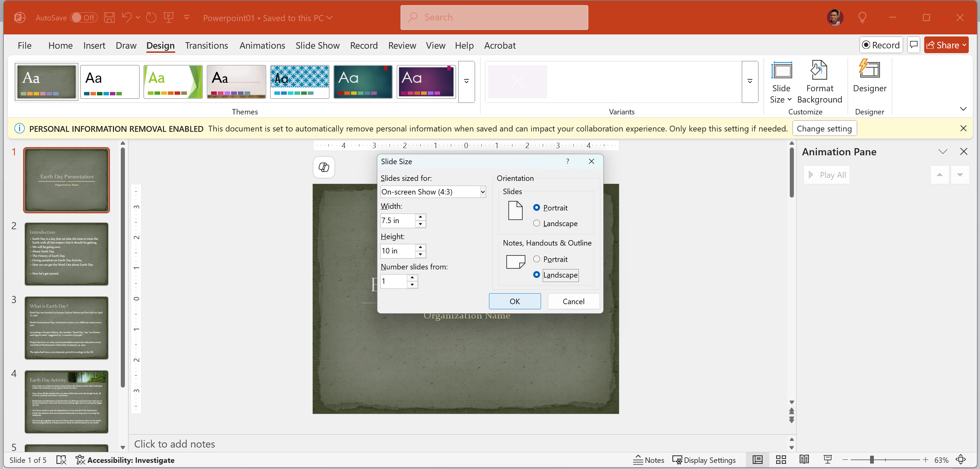Select slide 3 thumbnail What is Earth Day
The height and width of the screenshot is (469, 980).
click(67, 328)
